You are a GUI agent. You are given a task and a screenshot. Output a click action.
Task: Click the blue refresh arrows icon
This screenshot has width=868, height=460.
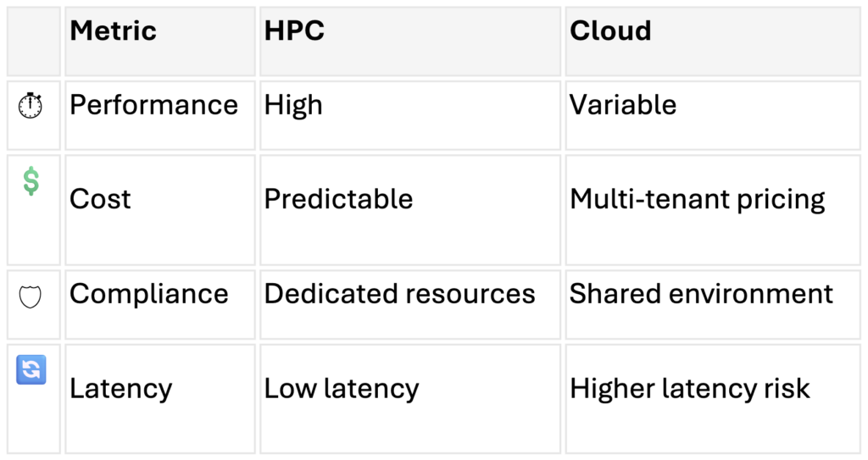coord(31,370)
